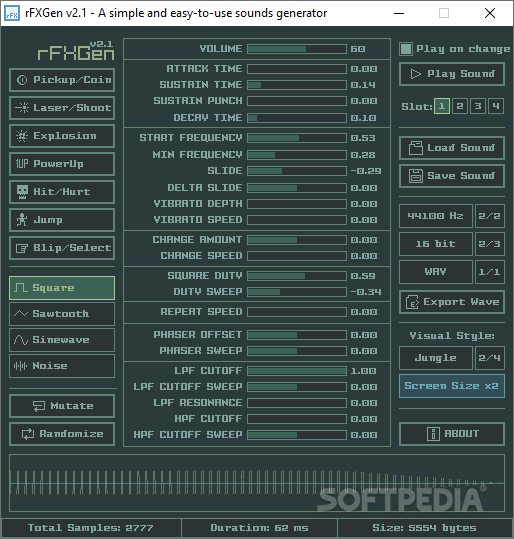Open the WAV file format selector
This screenshot has height=539, width=514.
pos(436,272)
